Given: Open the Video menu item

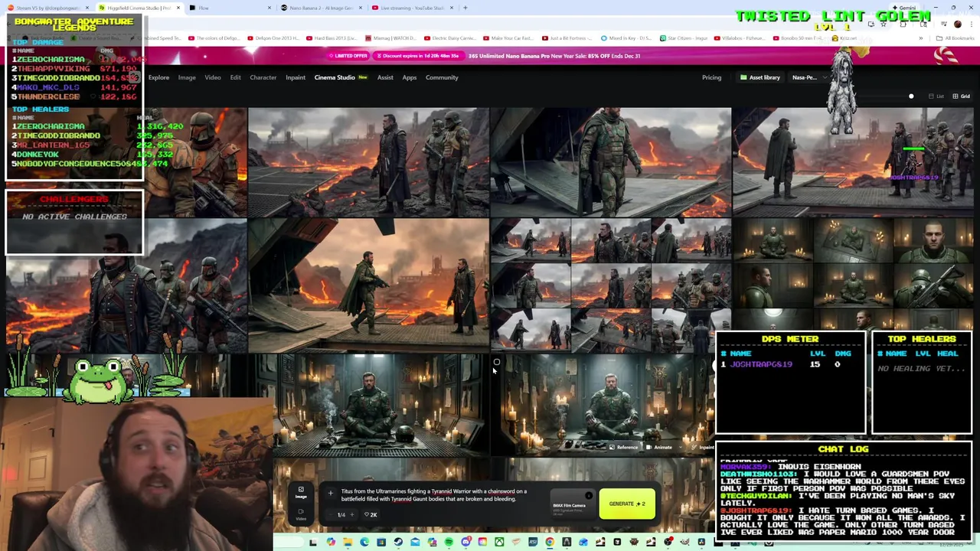Looking at the screenshot, I should [213, 77].
